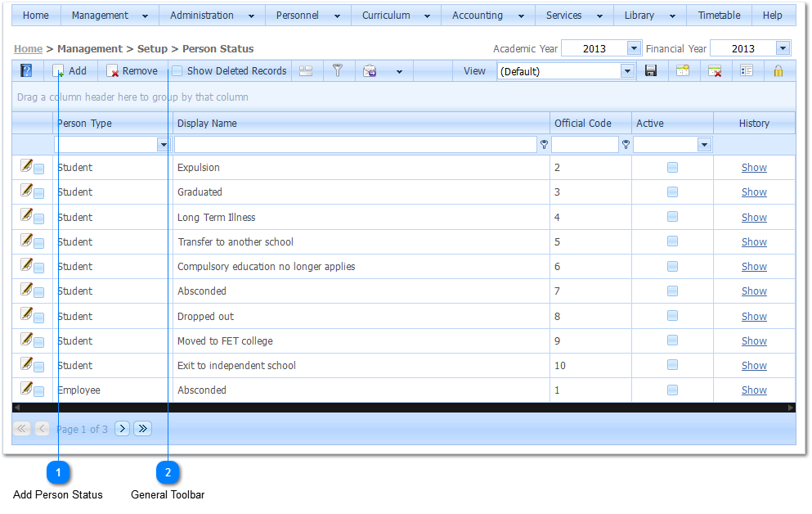
Task: Tick the row selection checkbox for Expulsion
Action: (38, 169)
